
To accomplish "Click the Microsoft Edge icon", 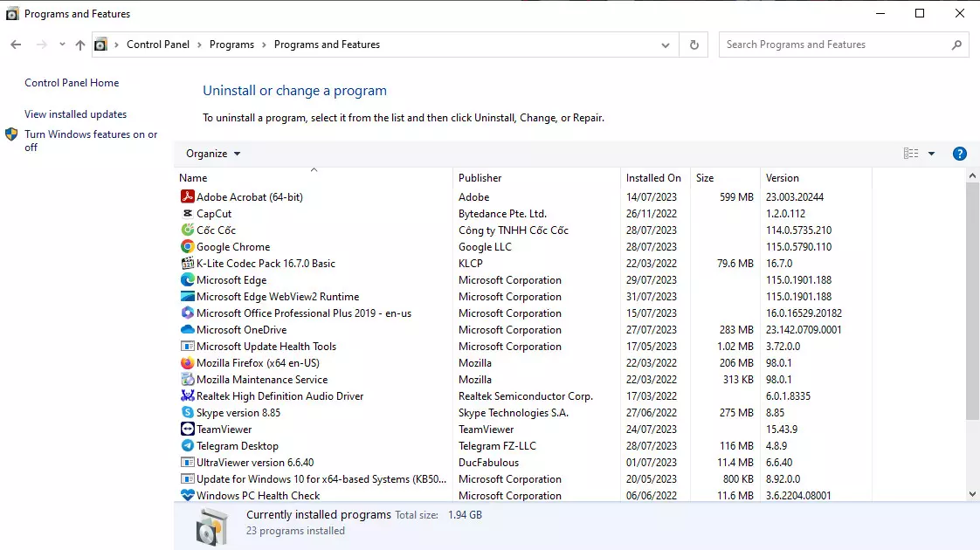I will pyautogui.click(x=188, y=279).
